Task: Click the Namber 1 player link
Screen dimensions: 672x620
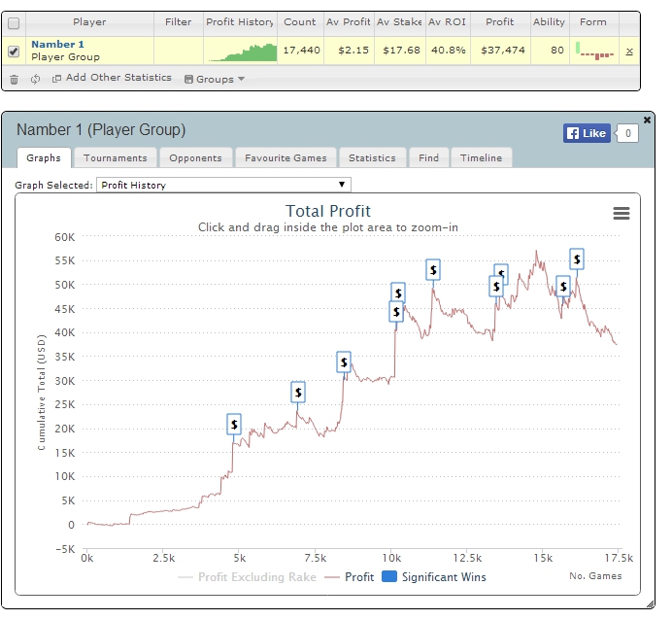Action: (x=58, y=44)
